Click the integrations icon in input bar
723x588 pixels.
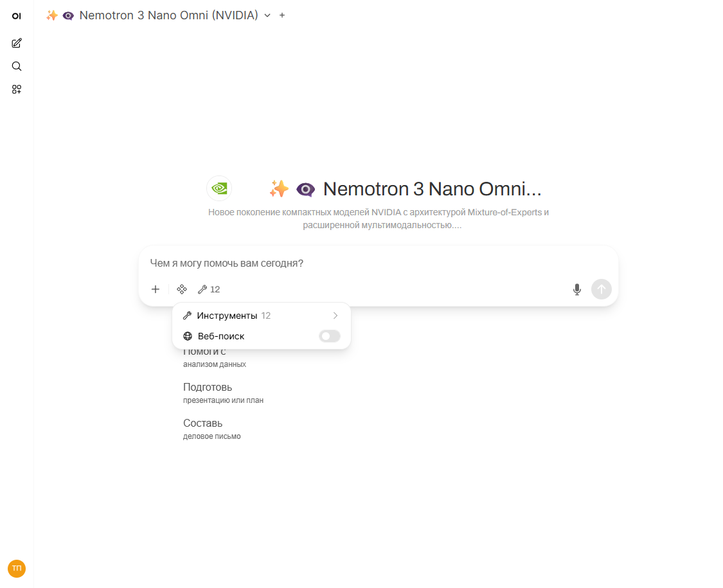click(x=182, y=289)
